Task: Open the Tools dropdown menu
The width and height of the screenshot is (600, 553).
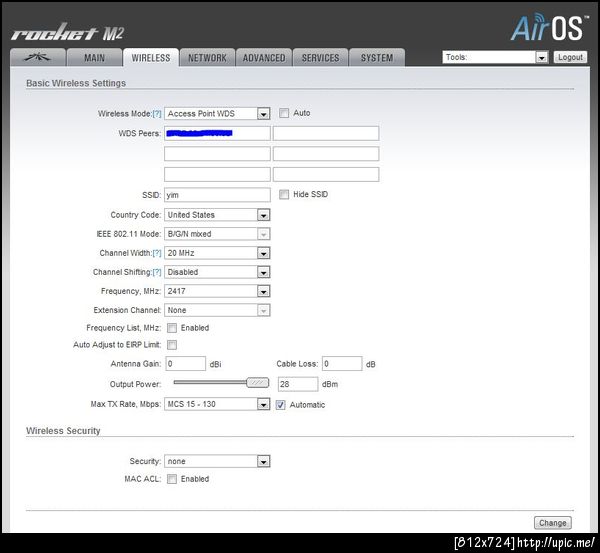Action: (495, 57)
